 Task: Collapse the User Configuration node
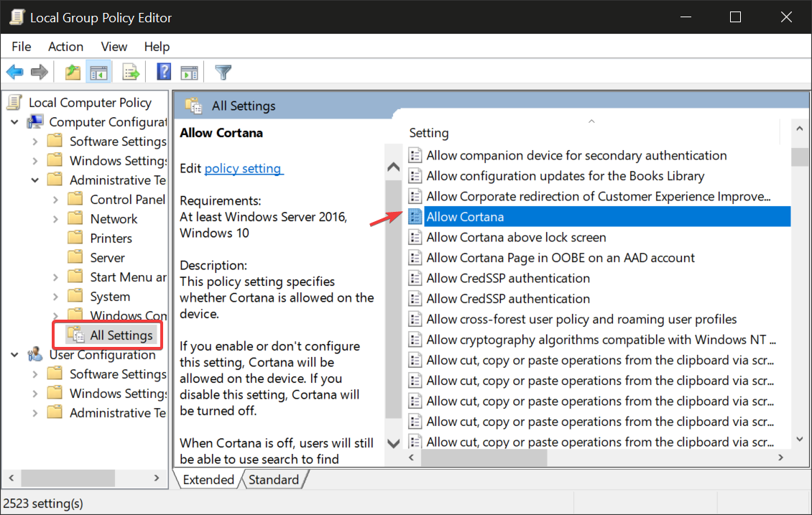[x=14, y=355]
